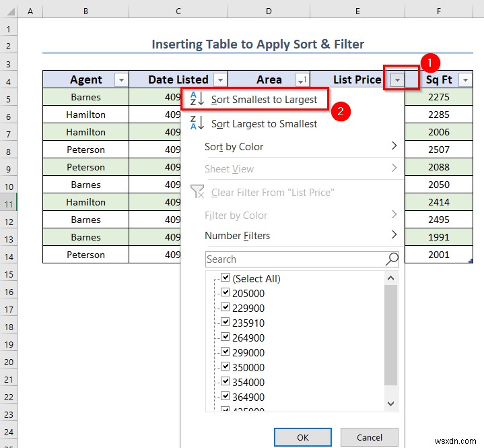Expand the Filter by Color submenu arrow
The width and height of the screenshot is (484, 448).
click(x=394, y=214)
